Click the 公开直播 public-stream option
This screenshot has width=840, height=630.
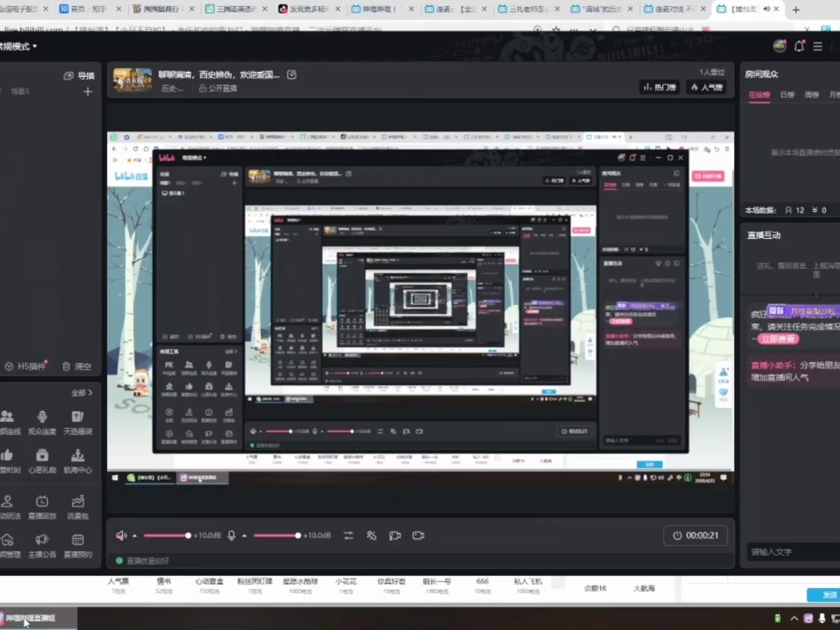click(x=218, y=88)
